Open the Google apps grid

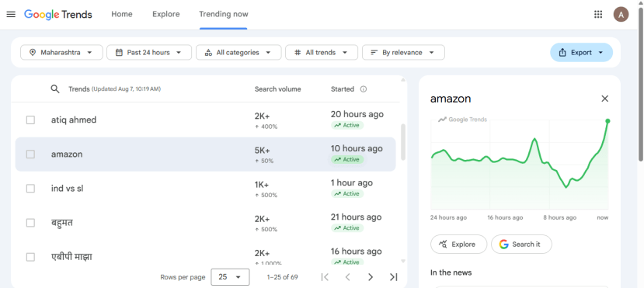tap(598, 14)
